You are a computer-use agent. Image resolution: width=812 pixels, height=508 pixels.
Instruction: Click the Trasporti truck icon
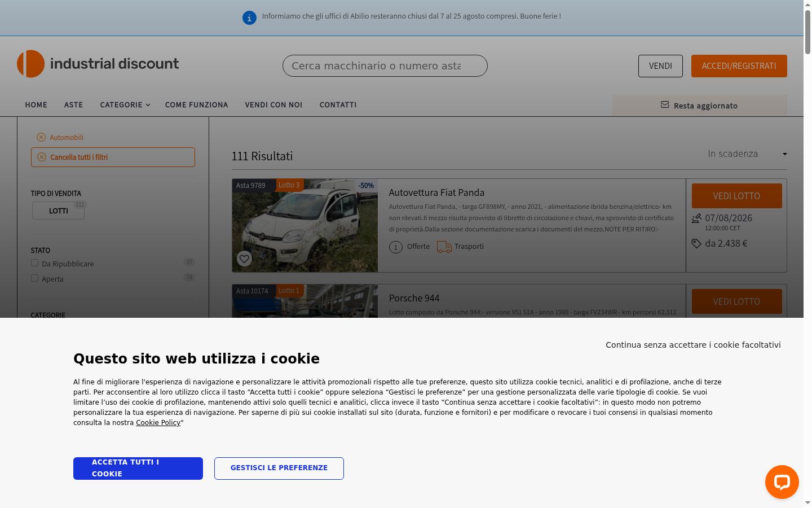[x=444, y=247]
